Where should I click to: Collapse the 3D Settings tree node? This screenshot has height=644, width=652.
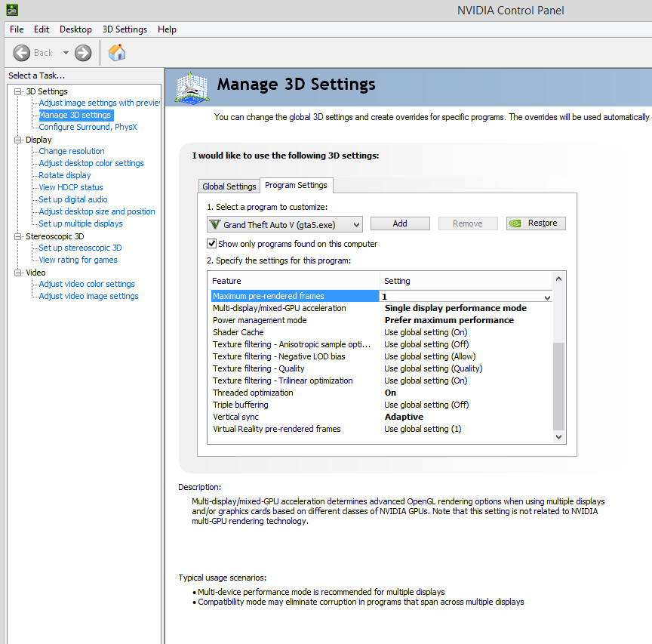pos(18,91)
